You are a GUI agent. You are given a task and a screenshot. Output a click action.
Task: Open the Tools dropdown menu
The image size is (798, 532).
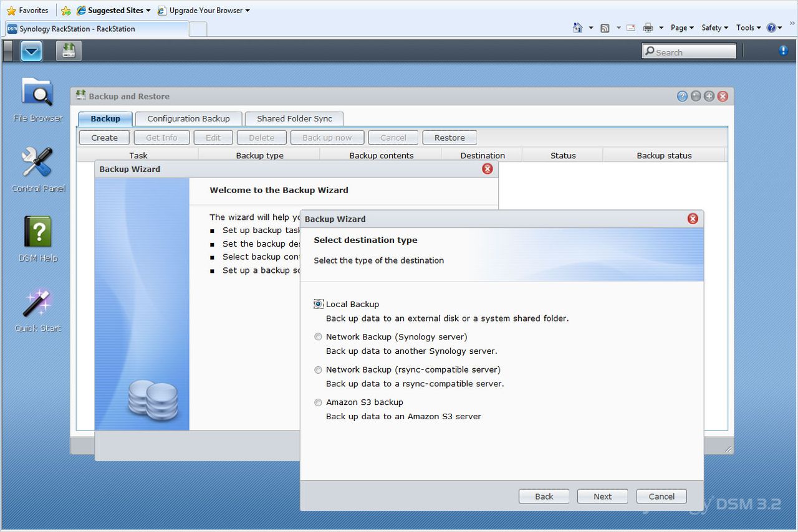pos(749,28)
